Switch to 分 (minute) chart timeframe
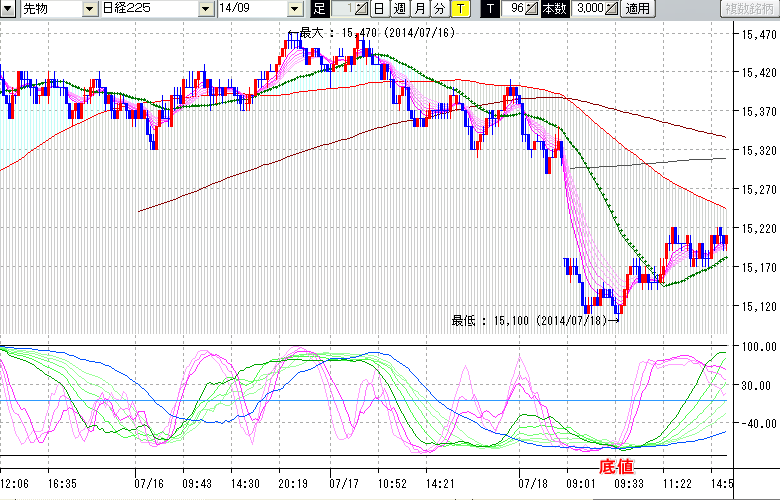Screen dimensions: 780x500 [439, 9]
